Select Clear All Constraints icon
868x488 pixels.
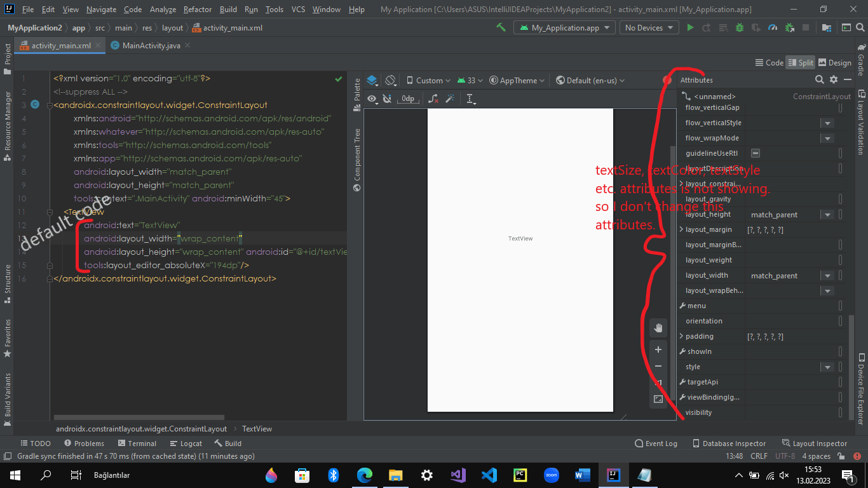pyautogui.click(x=433, y=99)
